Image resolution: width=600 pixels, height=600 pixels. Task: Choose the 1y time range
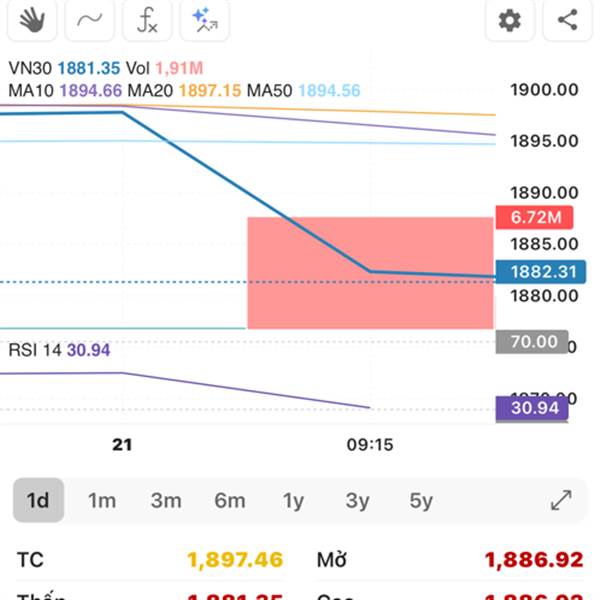point(293,501)
